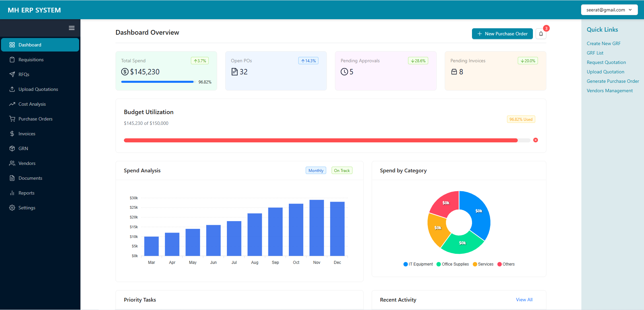The height and width of the screenshot is (310, 644).
Task: Open the seerat@gmail.com account dropdown
Action: click(609, 10)
